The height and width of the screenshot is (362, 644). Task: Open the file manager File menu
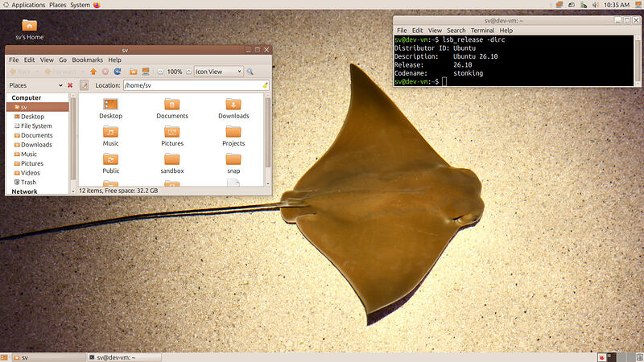tap(14, 60)
